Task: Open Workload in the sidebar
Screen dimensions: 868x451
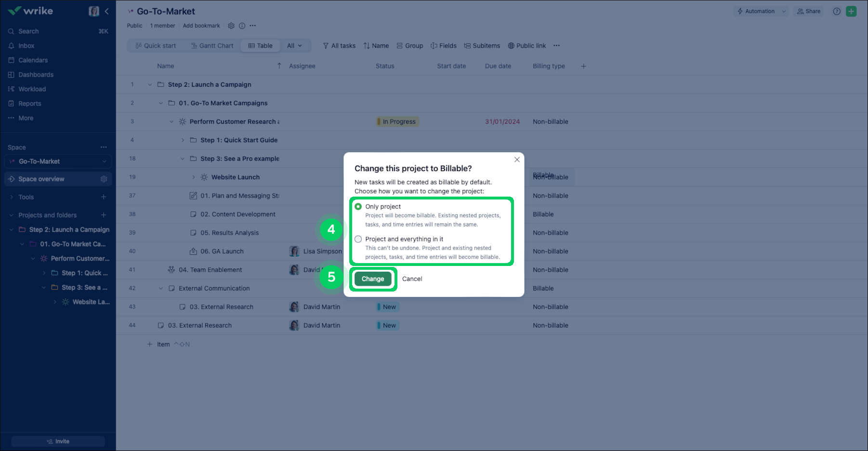Action: [x=32, y=89]
